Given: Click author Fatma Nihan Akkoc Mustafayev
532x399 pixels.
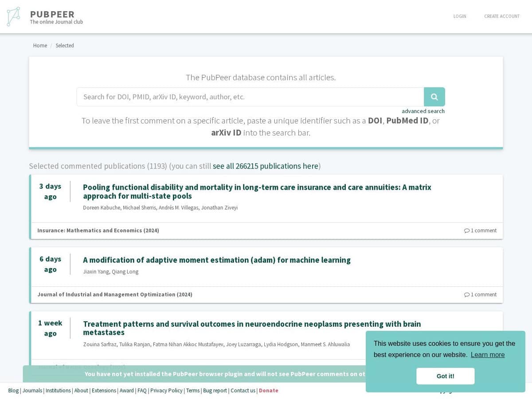Looking at the screenshot, I should pyautogui.click(x=188, y=344).
